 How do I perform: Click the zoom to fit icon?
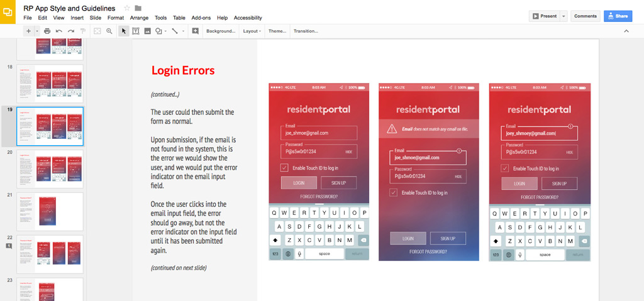pyautogui.click(x=97, y=31)
